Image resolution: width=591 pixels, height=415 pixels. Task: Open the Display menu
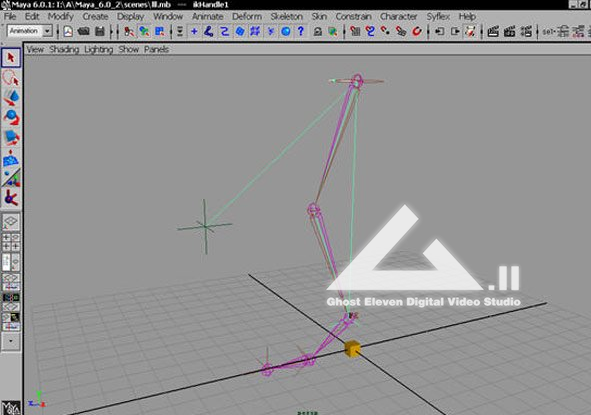[130, 17]
